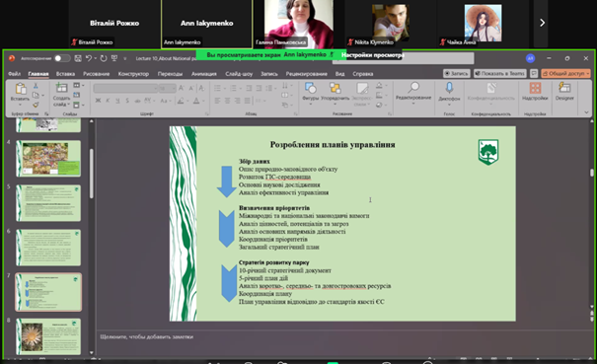
Task: Undo the last action
Action: point(89,58)
